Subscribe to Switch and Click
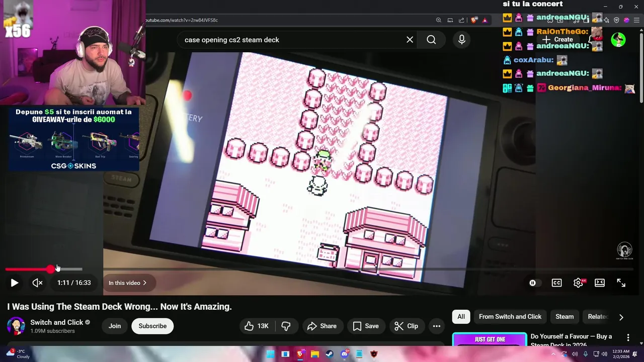 (x=152, y=326)
